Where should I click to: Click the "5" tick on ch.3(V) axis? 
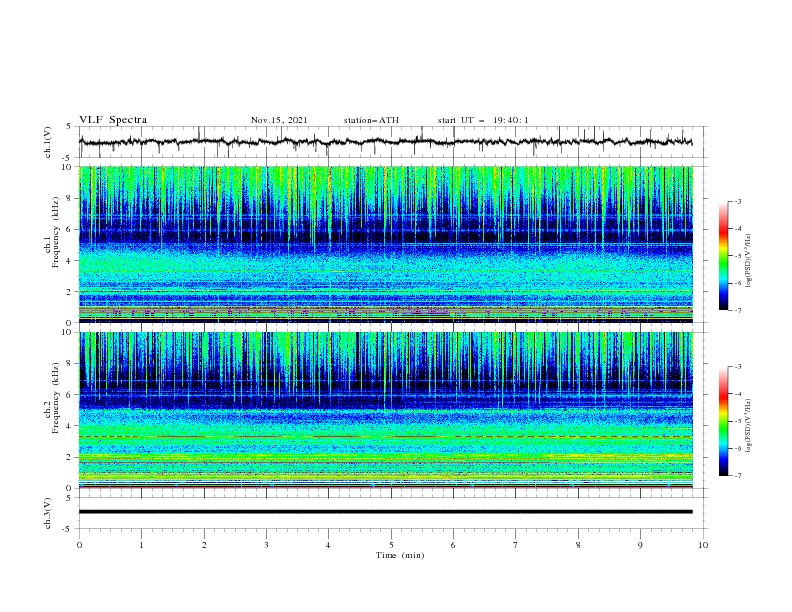pos(70,497)
